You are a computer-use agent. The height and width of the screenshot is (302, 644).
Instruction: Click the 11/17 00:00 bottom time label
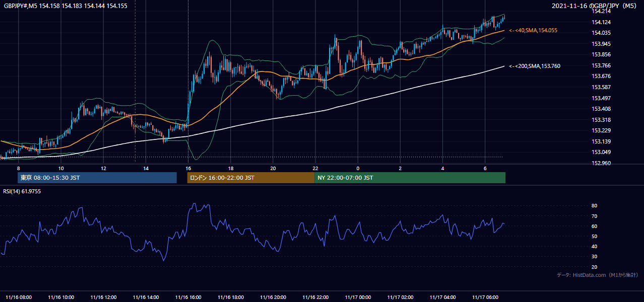pos(358,297)
